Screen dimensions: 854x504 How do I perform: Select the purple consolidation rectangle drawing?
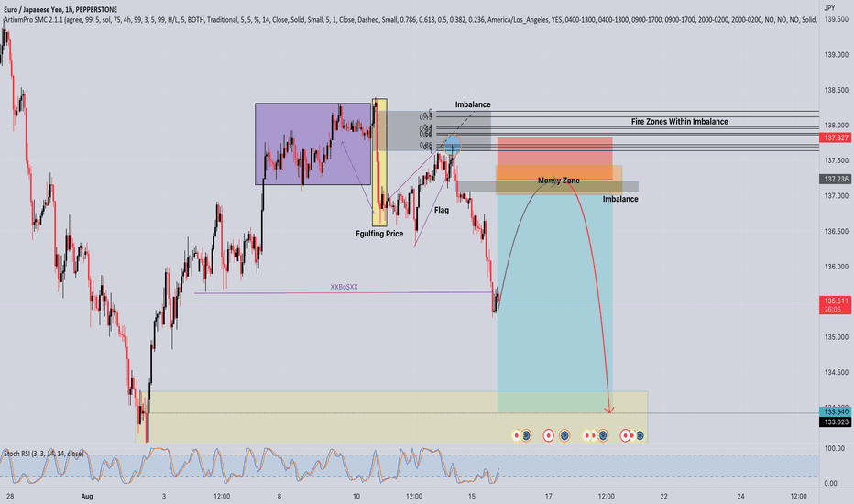point(312,144)
